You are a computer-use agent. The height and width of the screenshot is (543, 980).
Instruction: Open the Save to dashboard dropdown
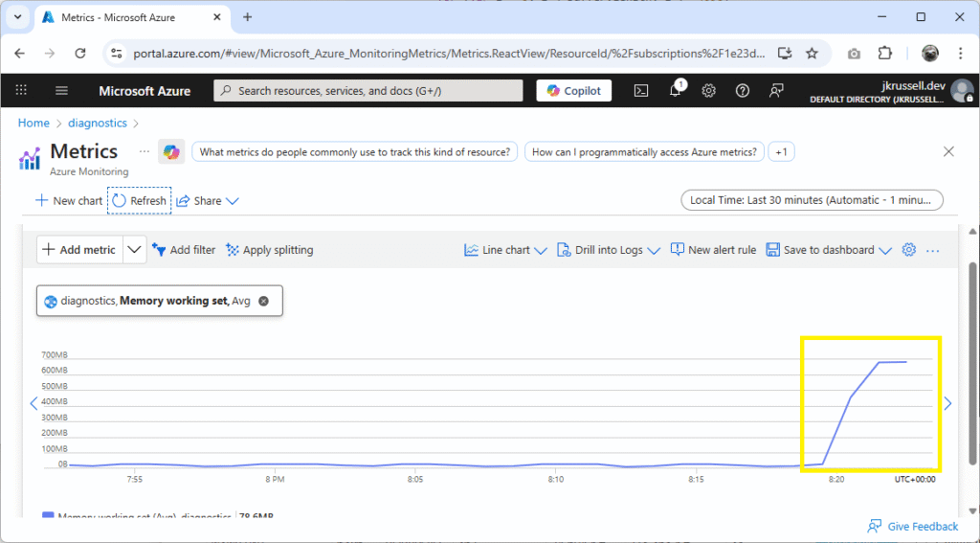pos(829,250)
